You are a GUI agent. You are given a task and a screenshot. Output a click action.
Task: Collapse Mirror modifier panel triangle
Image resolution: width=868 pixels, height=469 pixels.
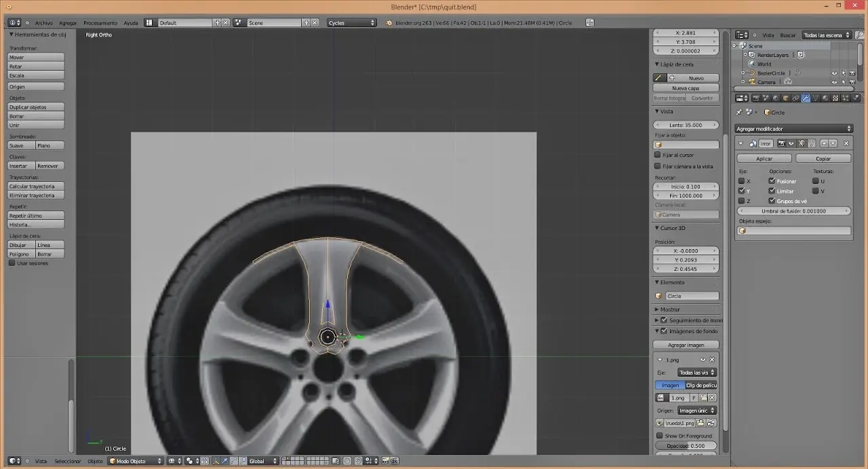[741, 143]
